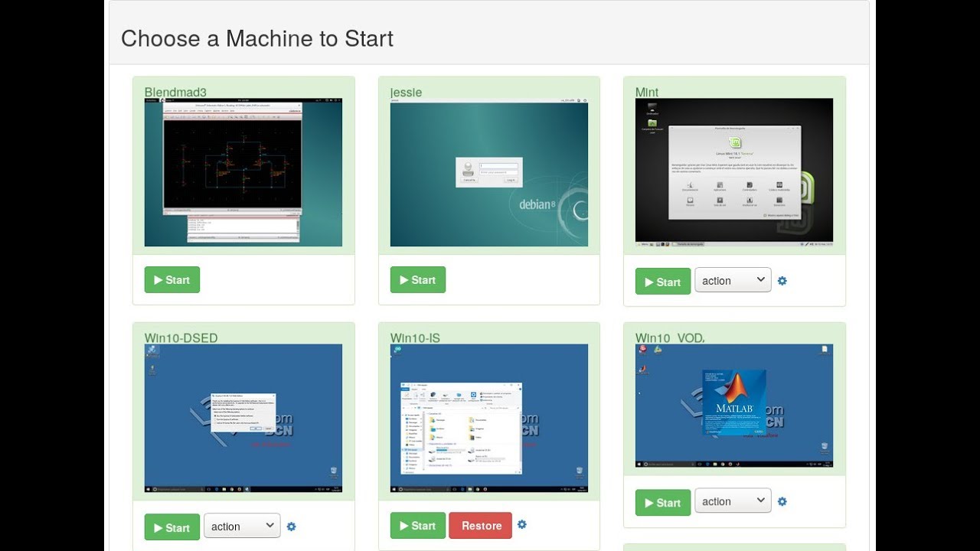The height and width of the screenshot is (551, 980).
Task: Expand the action dropdown for Win10 VOD
Action: (733, 502)
